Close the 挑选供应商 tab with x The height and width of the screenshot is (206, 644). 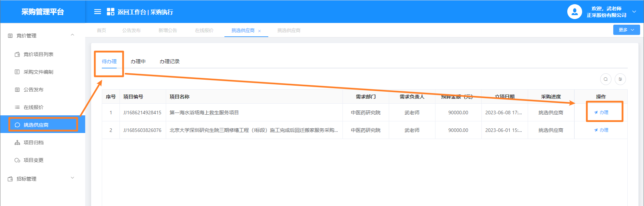point(259,31)
